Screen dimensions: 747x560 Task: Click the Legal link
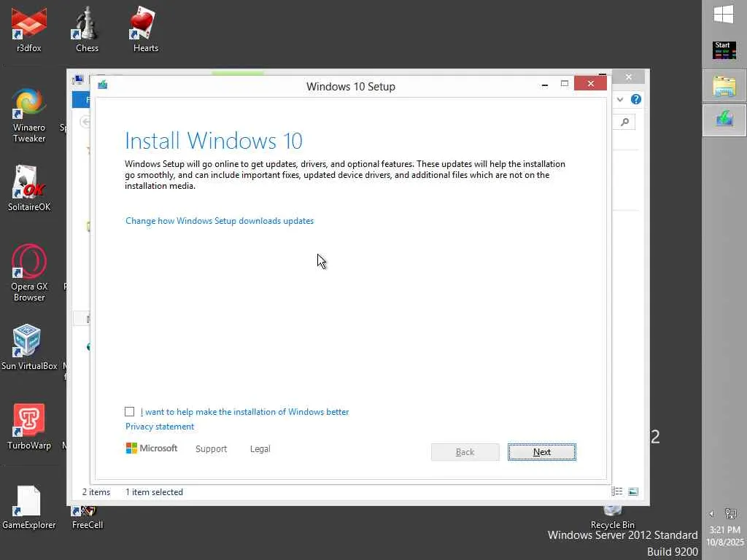click(x=260, y=448)
